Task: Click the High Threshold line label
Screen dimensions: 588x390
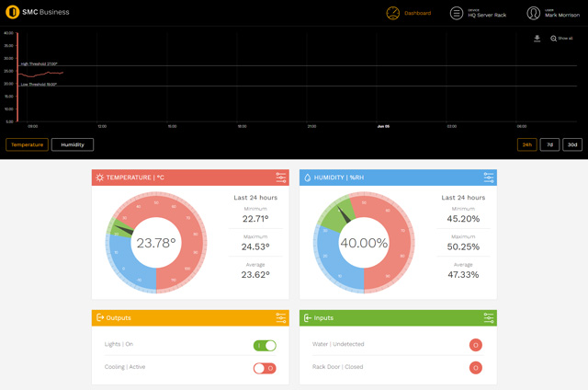Action: 39,63
